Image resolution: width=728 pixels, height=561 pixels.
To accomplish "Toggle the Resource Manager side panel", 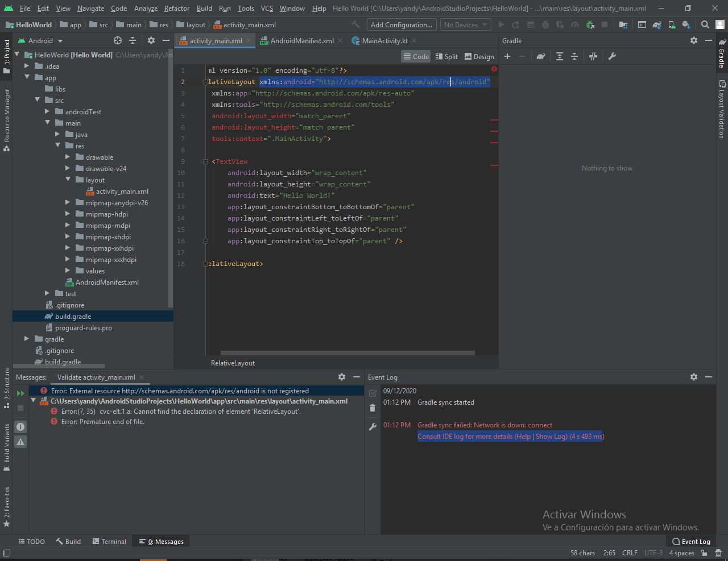I will (7, 120).
